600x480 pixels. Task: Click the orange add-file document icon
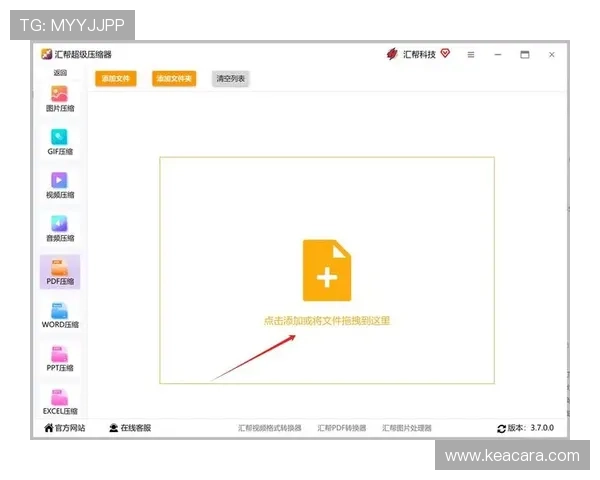[327, 270]
